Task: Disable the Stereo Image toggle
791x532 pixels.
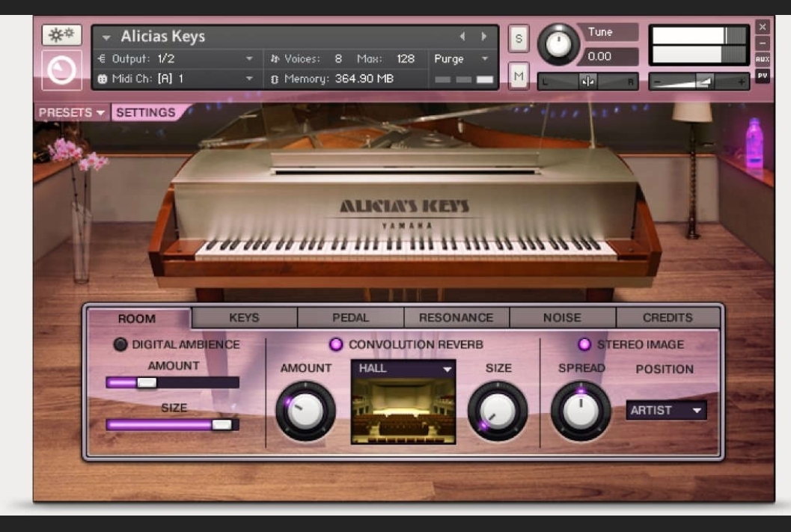Action: [x=584, y=344]
